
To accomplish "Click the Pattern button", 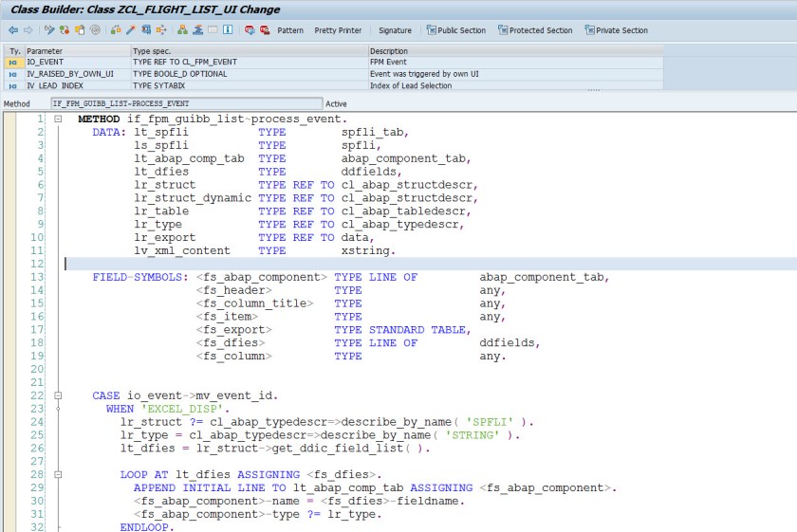I will (x=289, y=30).
